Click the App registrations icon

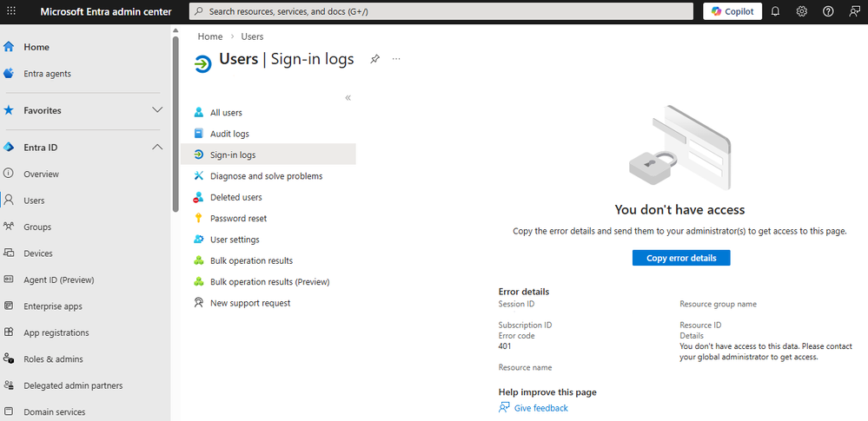point(9,332)
